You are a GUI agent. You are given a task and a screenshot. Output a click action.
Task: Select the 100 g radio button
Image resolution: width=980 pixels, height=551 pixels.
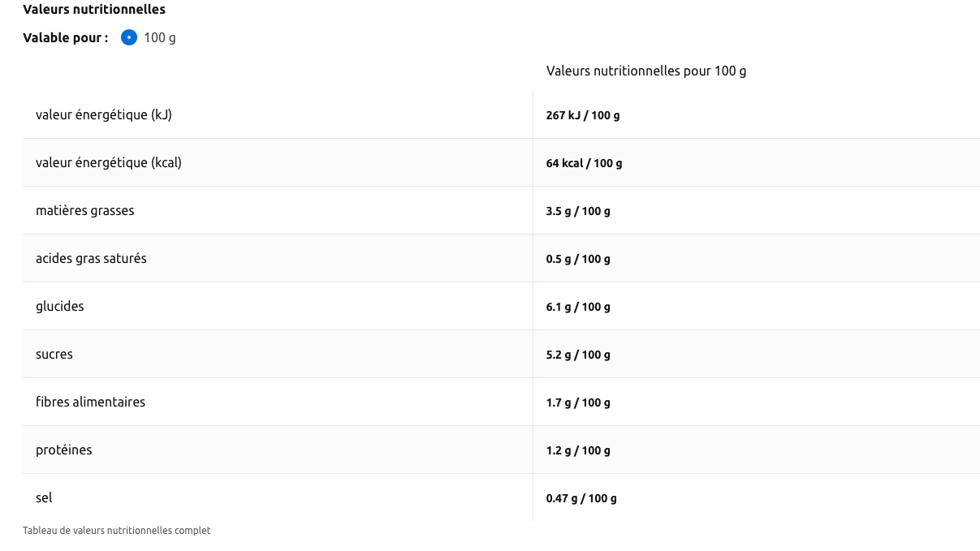(129, 37)
